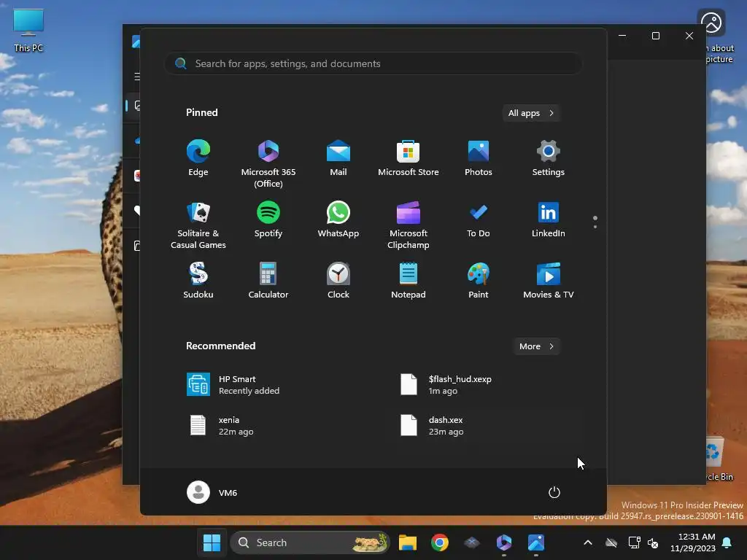Screen dimensions: 747x560
Task: Open the Sudoku game
Action: coord(198,281)
